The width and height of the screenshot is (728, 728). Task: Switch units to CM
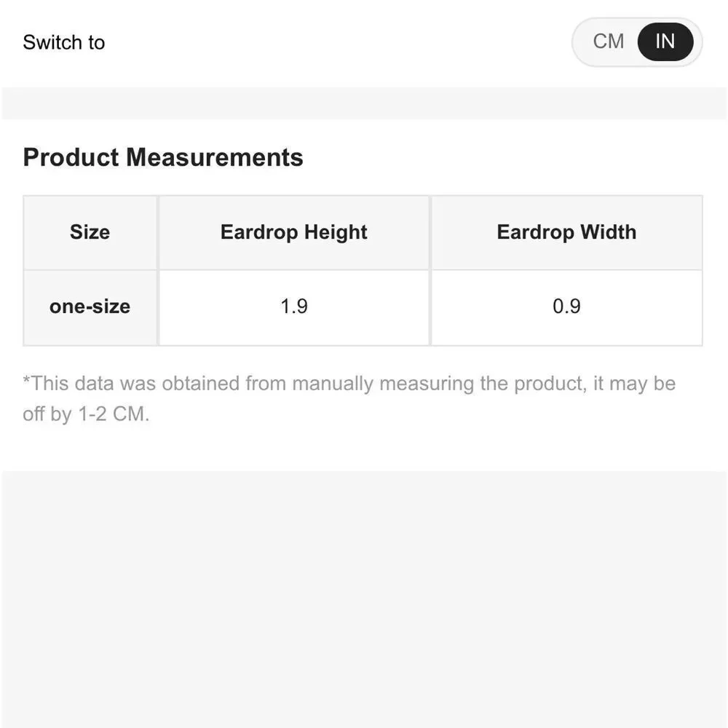608,41
